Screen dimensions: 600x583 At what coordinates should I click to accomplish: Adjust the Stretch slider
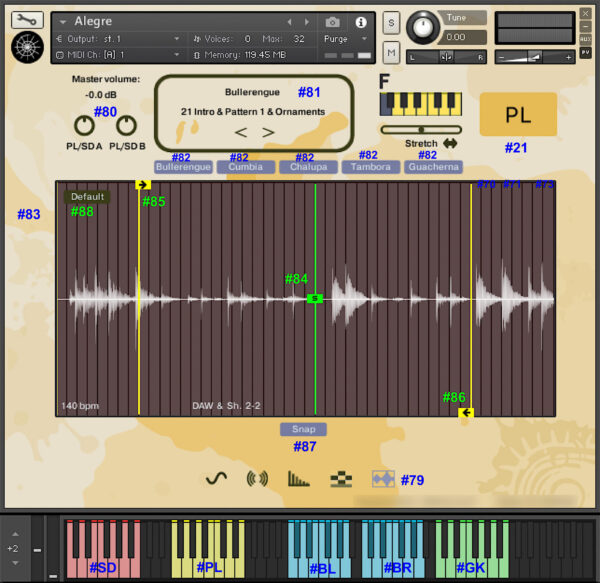click(421, 130)
